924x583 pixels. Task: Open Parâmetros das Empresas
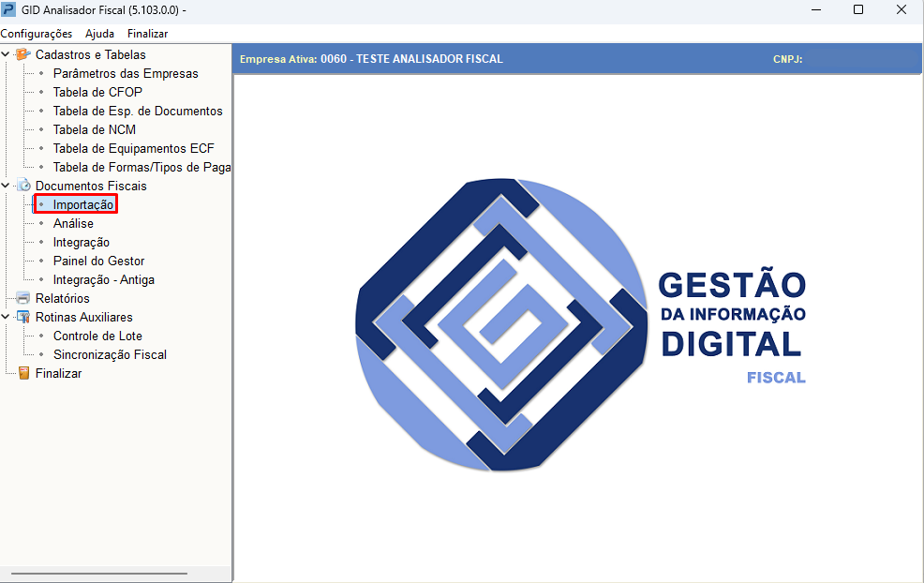[x=126, y=74]
